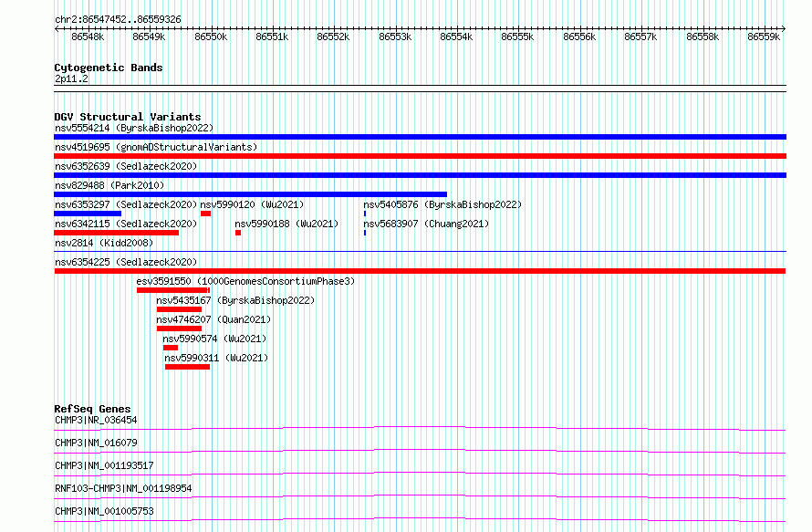Image resolution: width=812 pixels, height=532 pixels.
Task: Select the blue bar under nsv5554214
Action: [420, 137]
